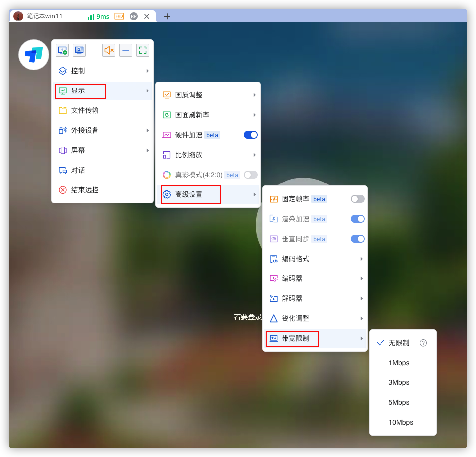The width and height of the screenshot is (476, 457).
Task: Switch to second monitor screen icon
Action: tap(79, 50)
